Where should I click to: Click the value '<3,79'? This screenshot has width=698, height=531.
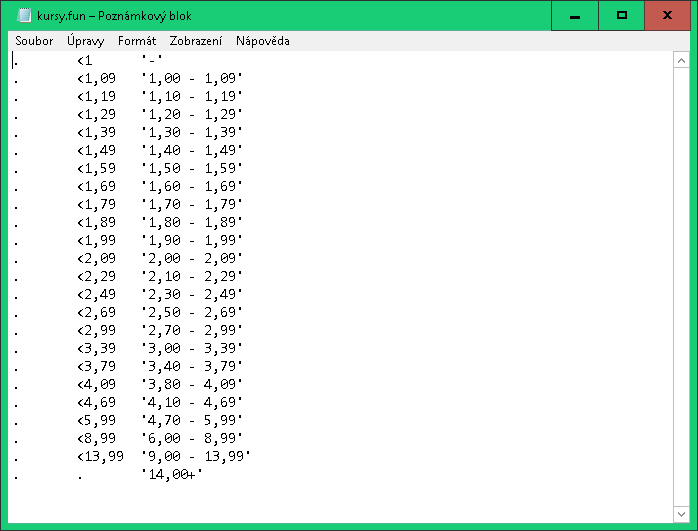click(x=96, y=367)
